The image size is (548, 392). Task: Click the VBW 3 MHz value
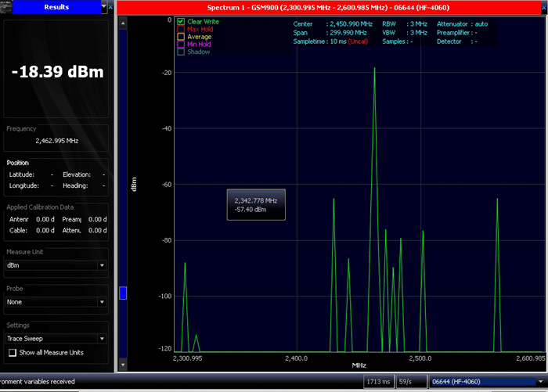click(x=419, y=33)
